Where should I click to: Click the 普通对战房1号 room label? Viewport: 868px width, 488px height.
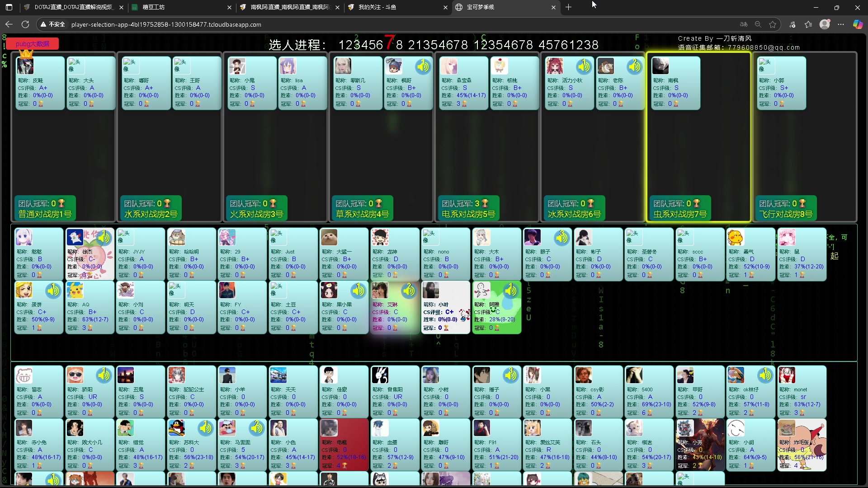pyautogui.click(x=45, y=214)
